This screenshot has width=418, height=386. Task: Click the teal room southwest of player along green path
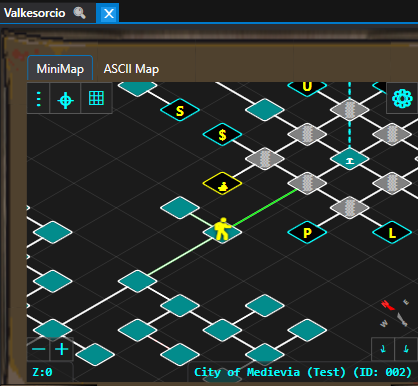pyautogui.click(x=137, y=281)
